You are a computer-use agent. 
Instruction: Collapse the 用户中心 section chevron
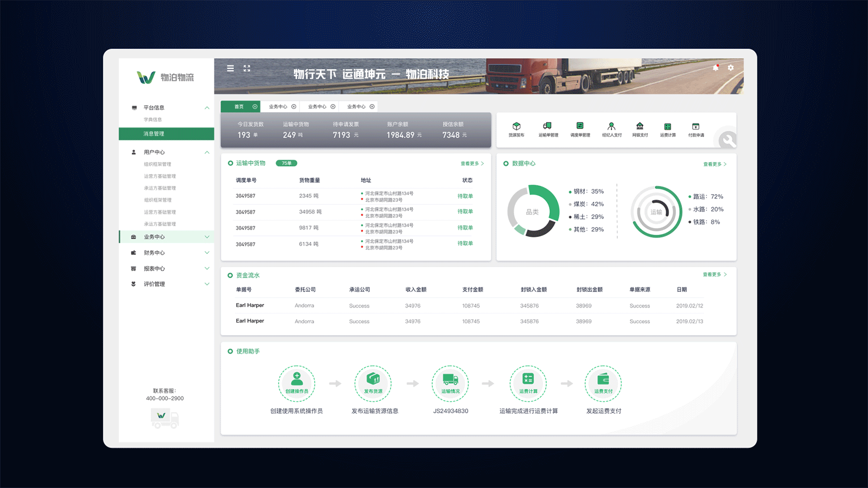point(207,152)
